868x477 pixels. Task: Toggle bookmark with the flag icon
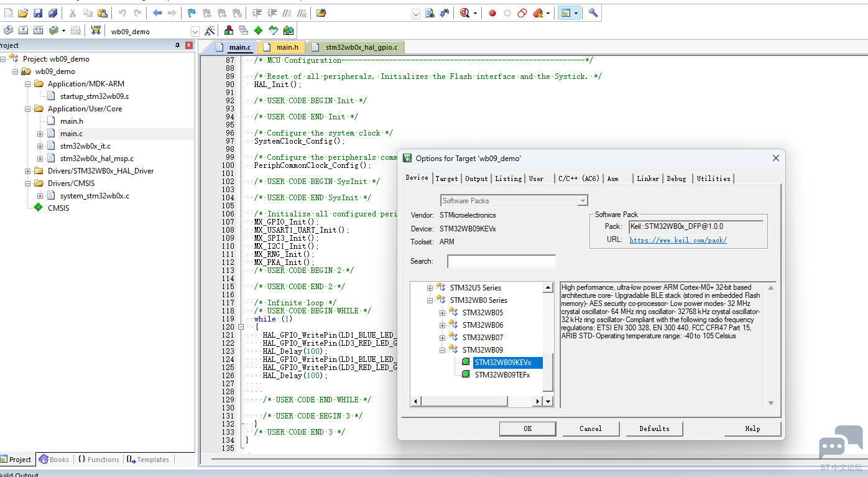[192, 13]
